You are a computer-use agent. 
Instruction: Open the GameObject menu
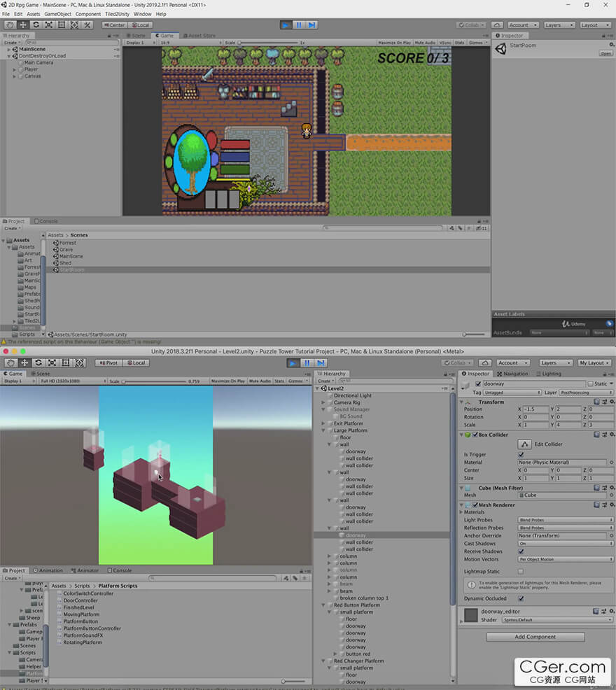(57, 14)
